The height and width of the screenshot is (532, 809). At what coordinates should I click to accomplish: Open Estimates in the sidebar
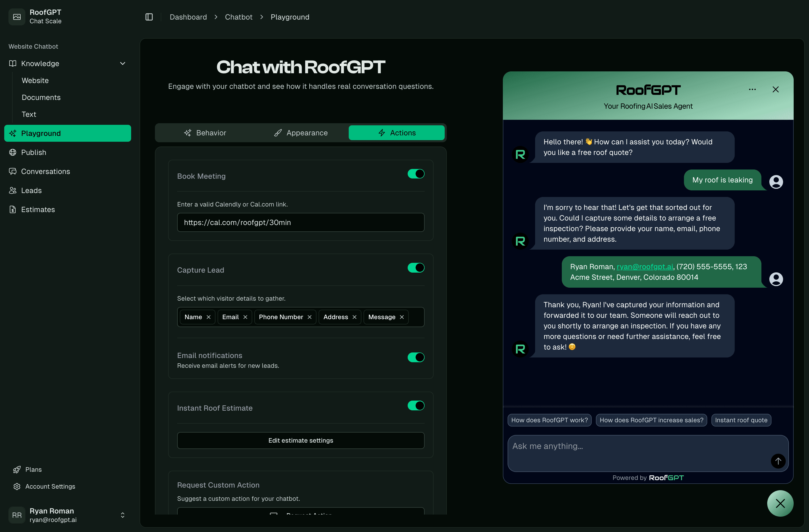[x=38, y=209]
